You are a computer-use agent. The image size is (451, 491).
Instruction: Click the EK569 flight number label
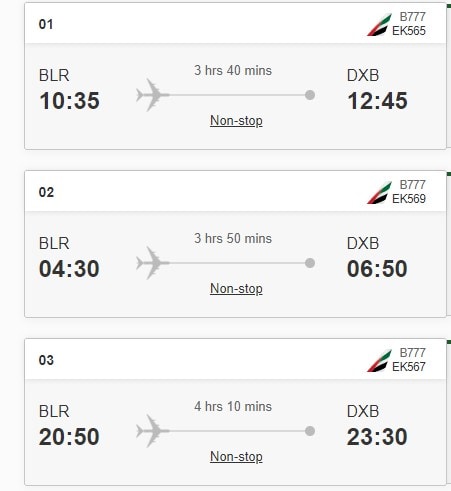409,199
